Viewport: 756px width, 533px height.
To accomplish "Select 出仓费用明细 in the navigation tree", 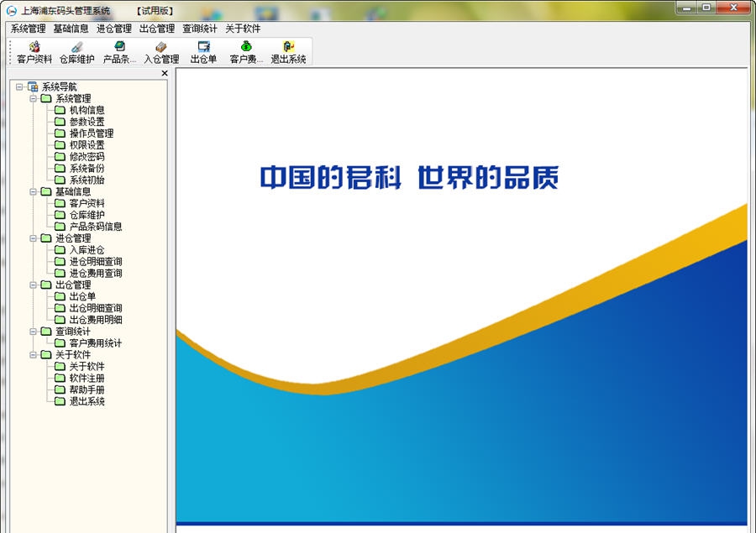I will [96, 320].
